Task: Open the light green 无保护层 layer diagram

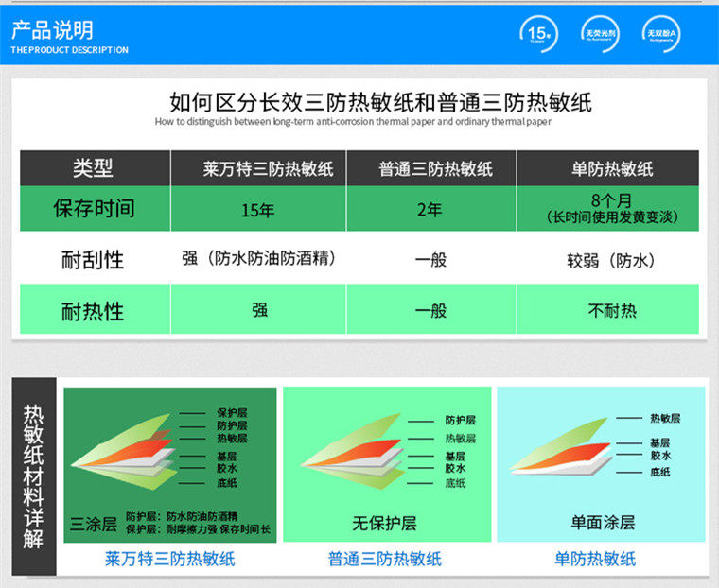Action: [387, 464]
